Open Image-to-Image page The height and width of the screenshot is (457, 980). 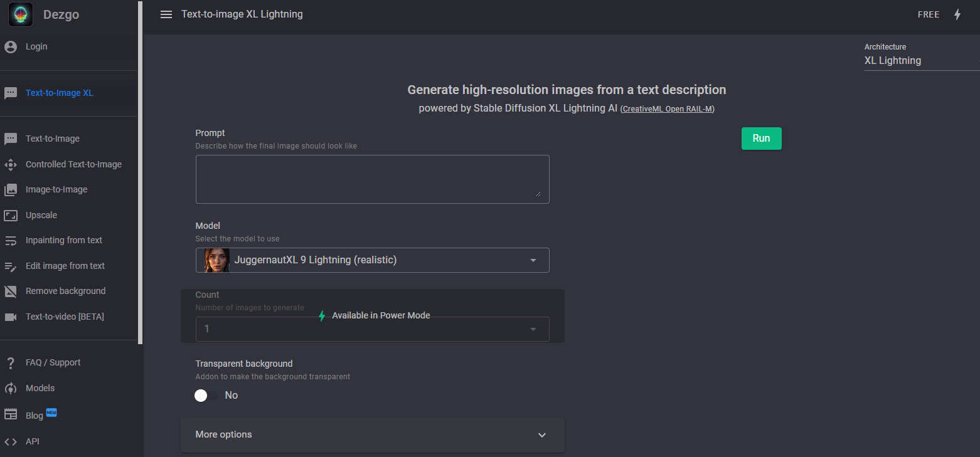click(x=56, y=189)
